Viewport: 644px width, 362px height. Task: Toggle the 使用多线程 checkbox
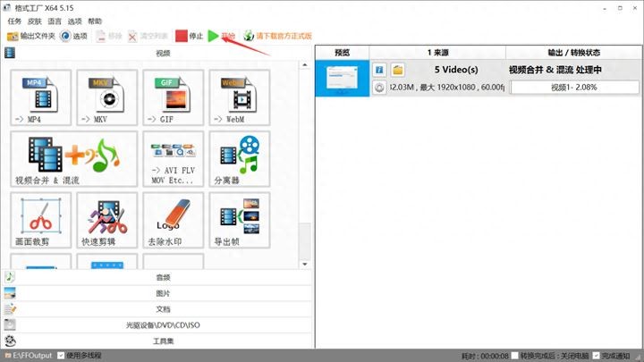pyautogui.click(x=61, y=356)
